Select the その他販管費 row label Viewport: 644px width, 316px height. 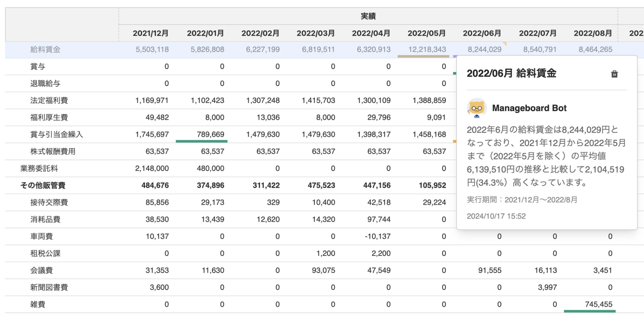tap(43, 185)
